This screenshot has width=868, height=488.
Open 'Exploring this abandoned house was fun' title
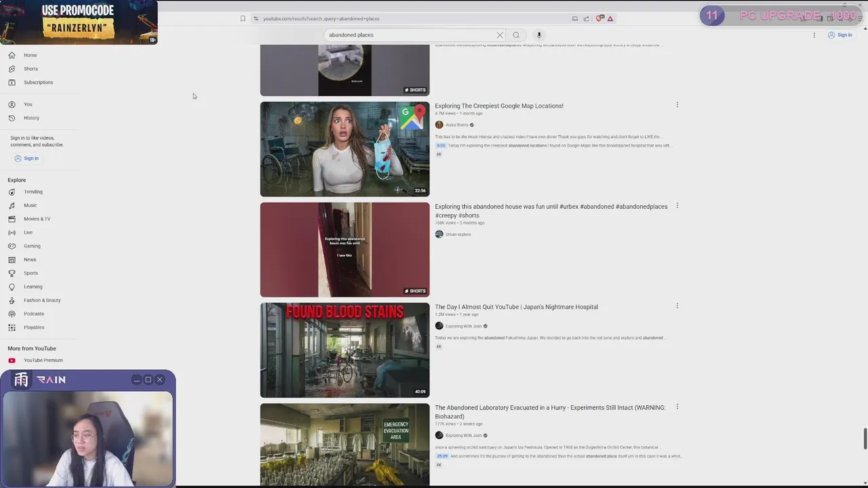click(x=551, y=211)
